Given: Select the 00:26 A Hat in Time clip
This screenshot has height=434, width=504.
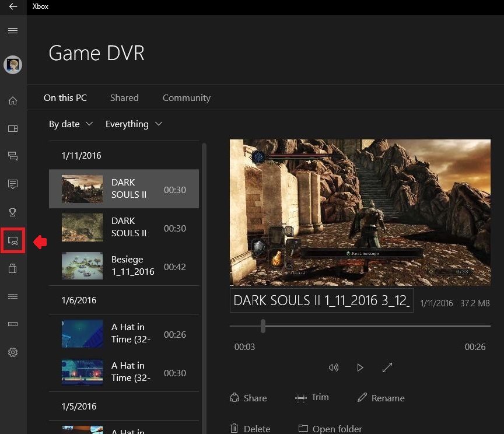Looking at the screenshot, I should click(x=124, y=334).
